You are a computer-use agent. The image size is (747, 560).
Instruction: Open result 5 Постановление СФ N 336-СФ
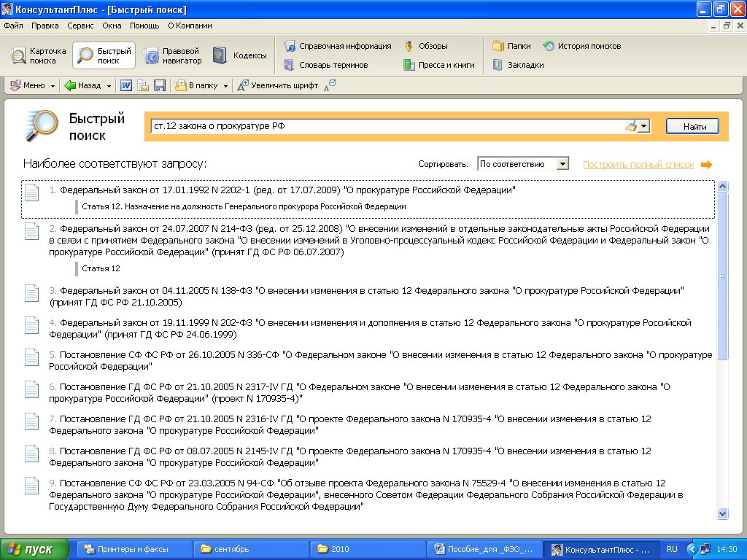click(x=381, y=360)
